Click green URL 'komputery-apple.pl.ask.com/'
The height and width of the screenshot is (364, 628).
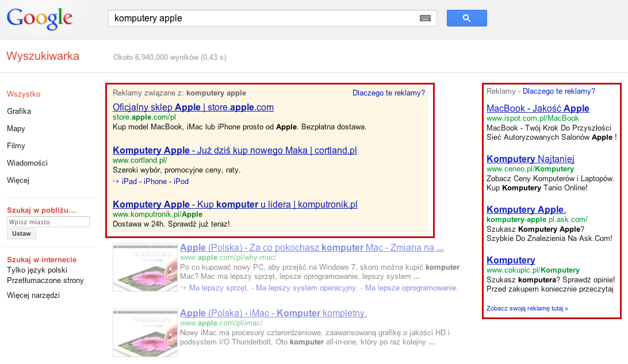[x=537, y=220]
